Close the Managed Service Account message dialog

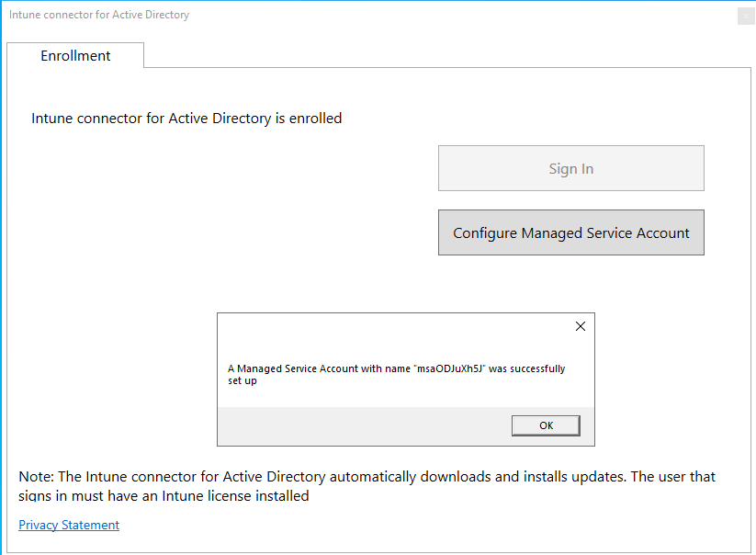(581, 326)
